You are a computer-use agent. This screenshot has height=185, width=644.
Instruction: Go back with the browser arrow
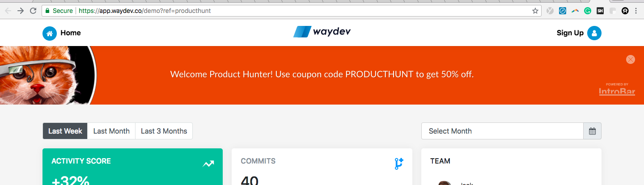coord(8,11)
